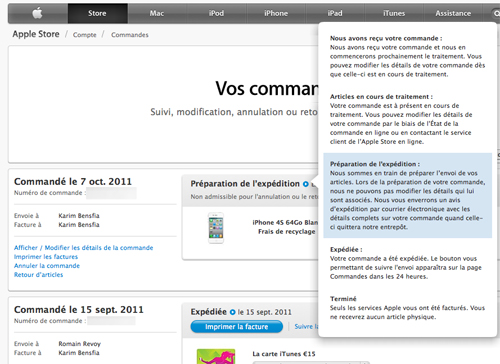500x364 pixels.
Task: Click 'Non admissible pour l'annulation' notice
Action: tap(254, 197)
